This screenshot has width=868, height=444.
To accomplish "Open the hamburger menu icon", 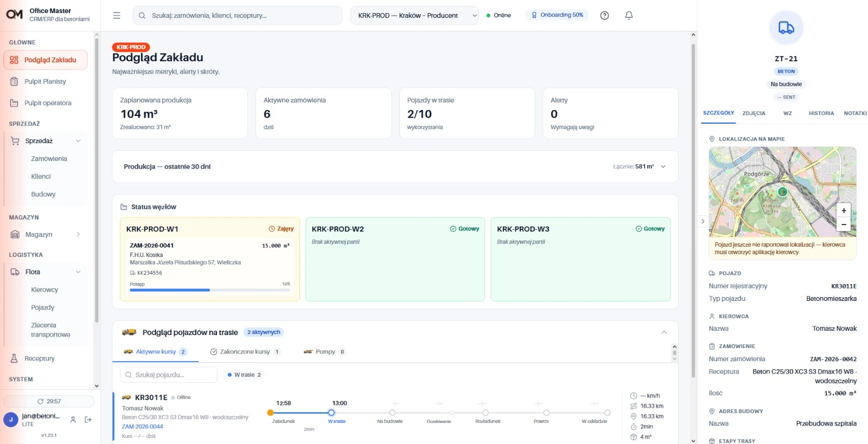I will (x=117, y=16).
